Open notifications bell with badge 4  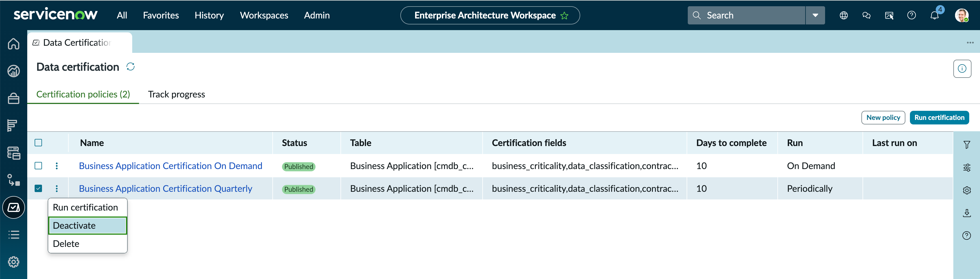coord(935,15)
